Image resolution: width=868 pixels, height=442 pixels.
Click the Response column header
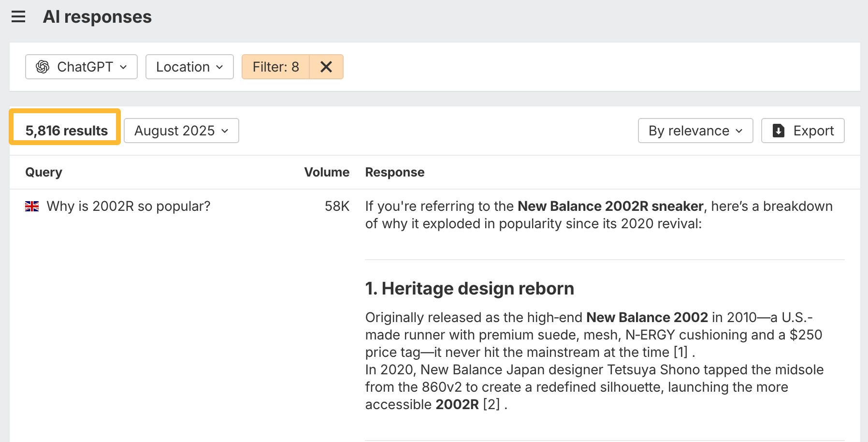(394, 172)
